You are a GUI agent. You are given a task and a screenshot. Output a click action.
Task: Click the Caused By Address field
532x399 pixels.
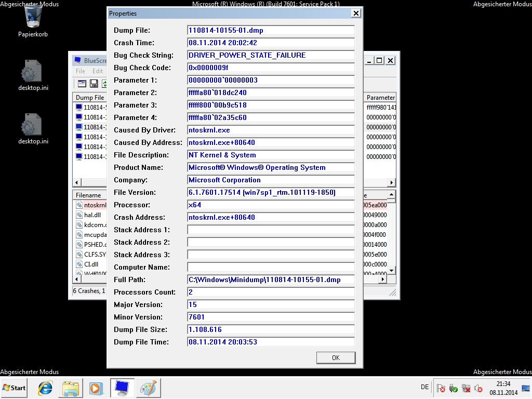click(x=271, y=142)
